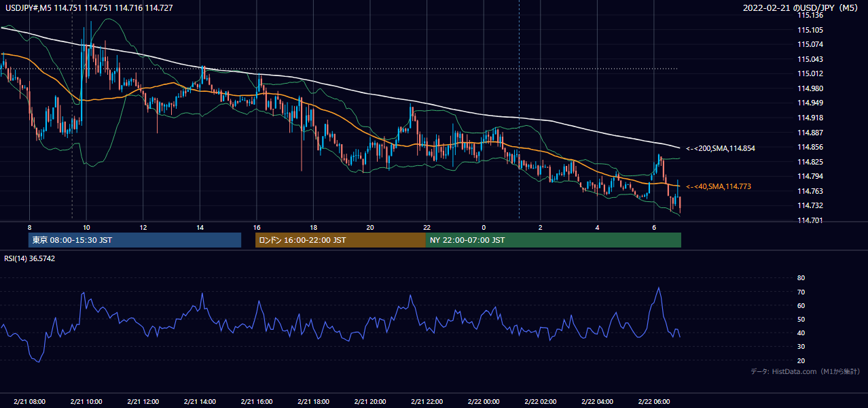This screenshot has width=868, height=408.
Task: Select the 東京 08:00-15:30 JST session bar
Action: click(x=135, y=240)
